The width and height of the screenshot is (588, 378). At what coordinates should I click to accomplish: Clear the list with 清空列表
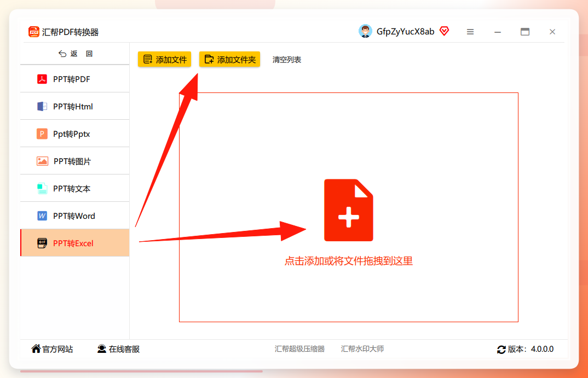[287, 60]
